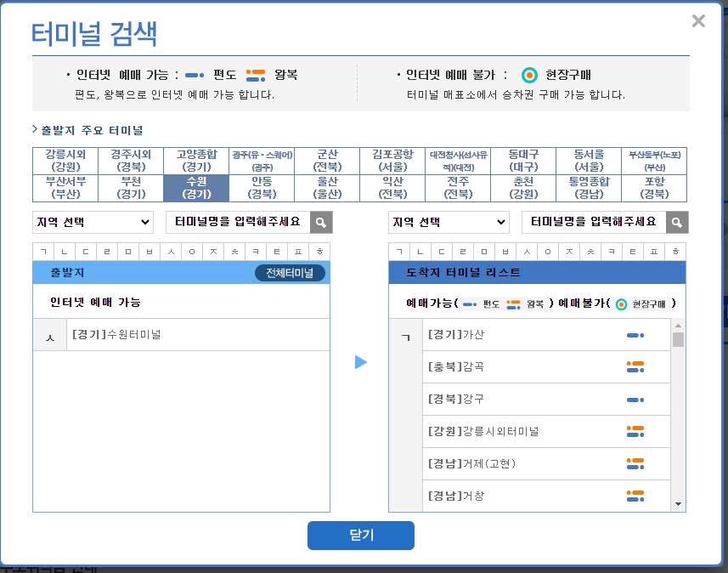
Task: Open the left 지역 선택 region dropdown
Action: [x=93, y=222]
